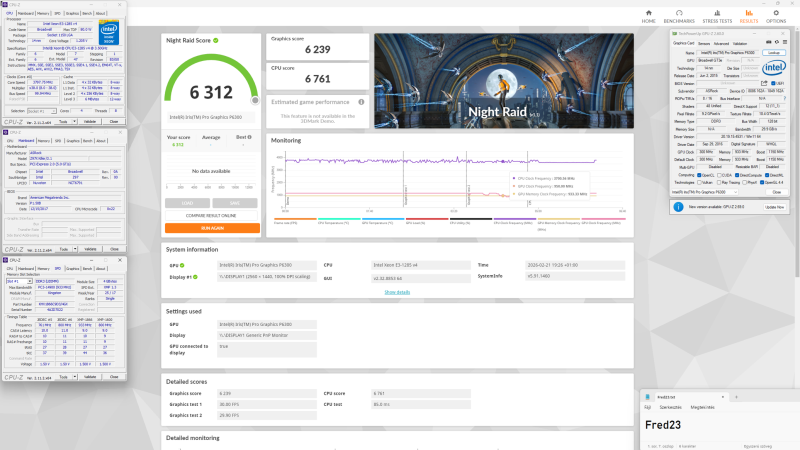Screen dimensions: 800x450
Task: Click COMPARE RESULT ONLINE button
Action: pyautogui.click(x=211, y=215)
